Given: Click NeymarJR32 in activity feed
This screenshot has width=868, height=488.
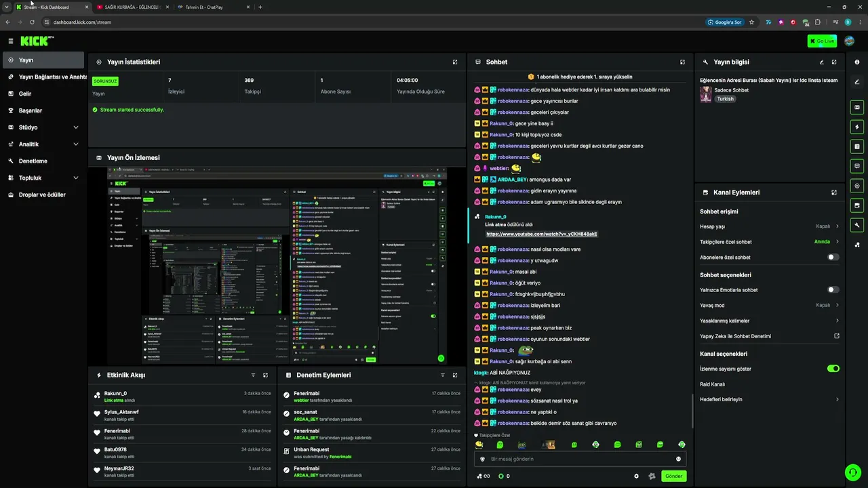Looking at the screenshot, I should (119, 468).
